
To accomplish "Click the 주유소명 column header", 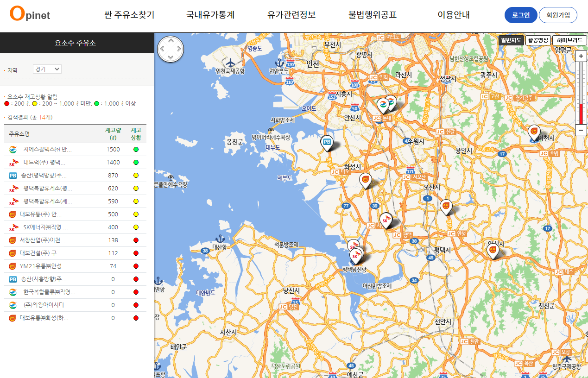I will pos(19,134).
